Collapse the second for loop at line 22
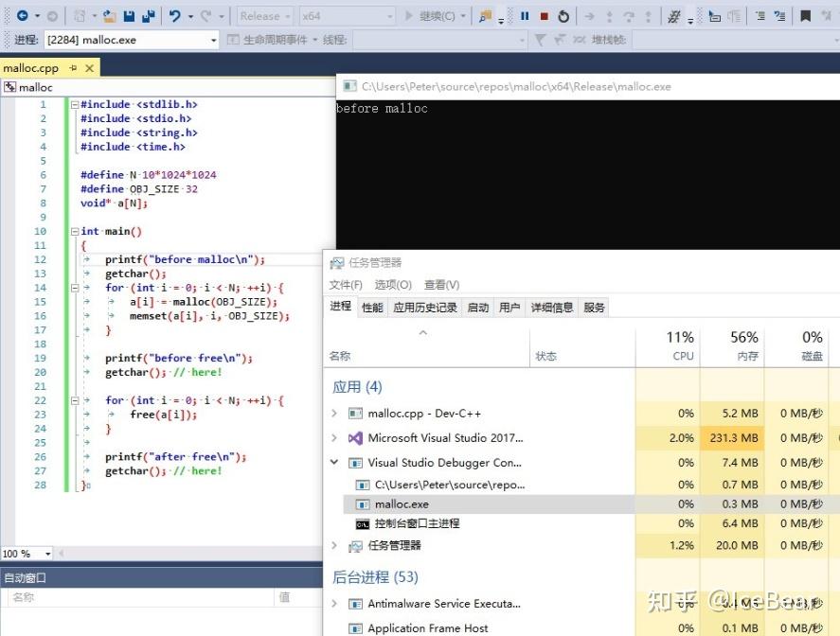The image size is (840, 636). click(x=75, y=400)
